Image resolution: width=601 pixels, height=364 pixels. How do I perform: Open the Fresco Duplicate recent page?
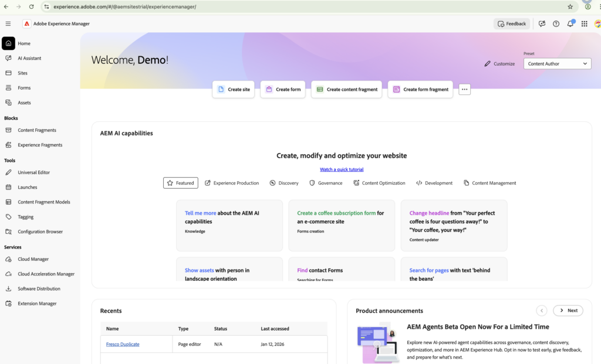122,344
